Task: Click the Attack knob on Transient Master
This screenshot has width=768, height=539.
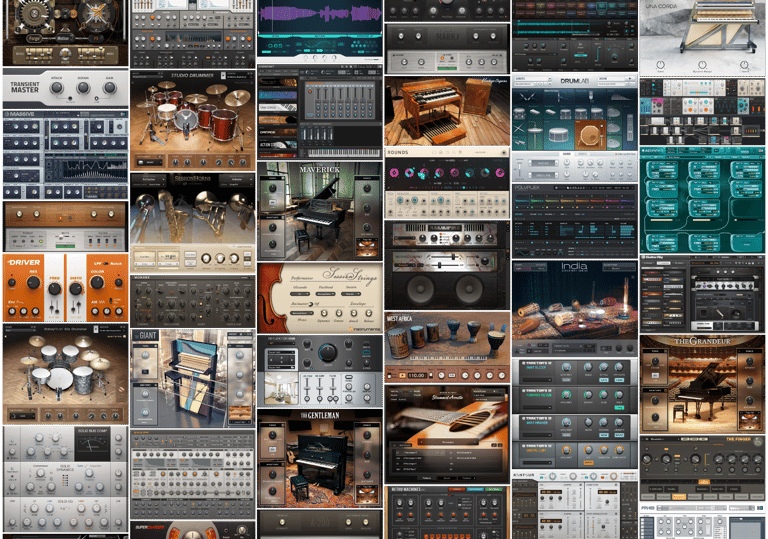Action: (57, 88)
